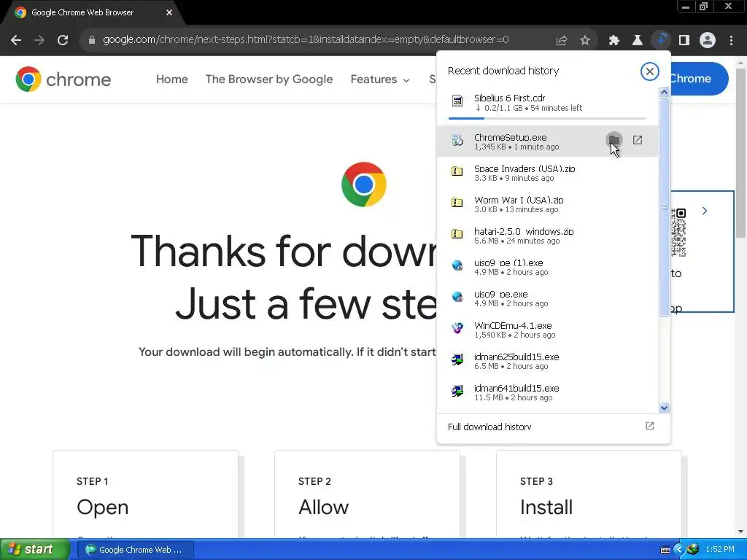Reload the page with the refresh icon
This screenshot has height=560, width=747.
coord(63,40)
